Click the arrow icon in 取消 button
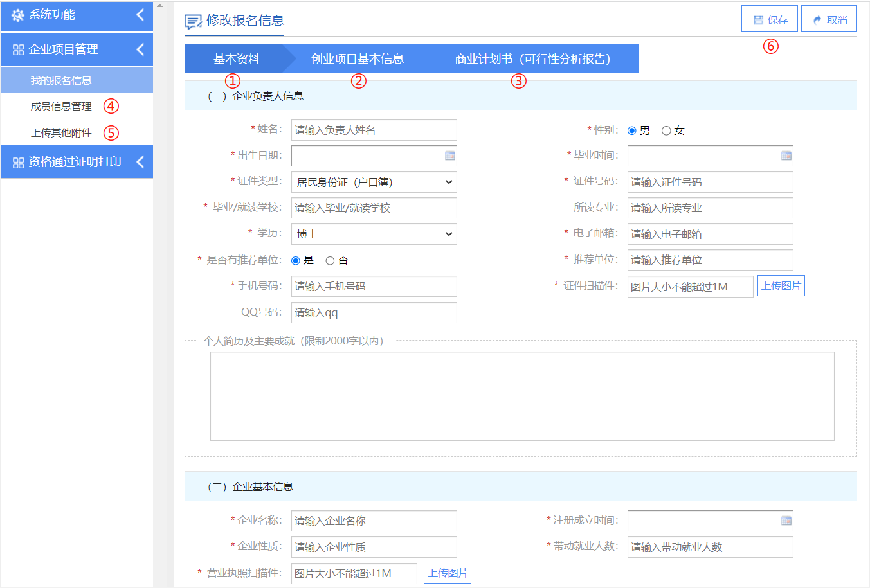This screenshot has width=870, height=588. tap(817, 20)
